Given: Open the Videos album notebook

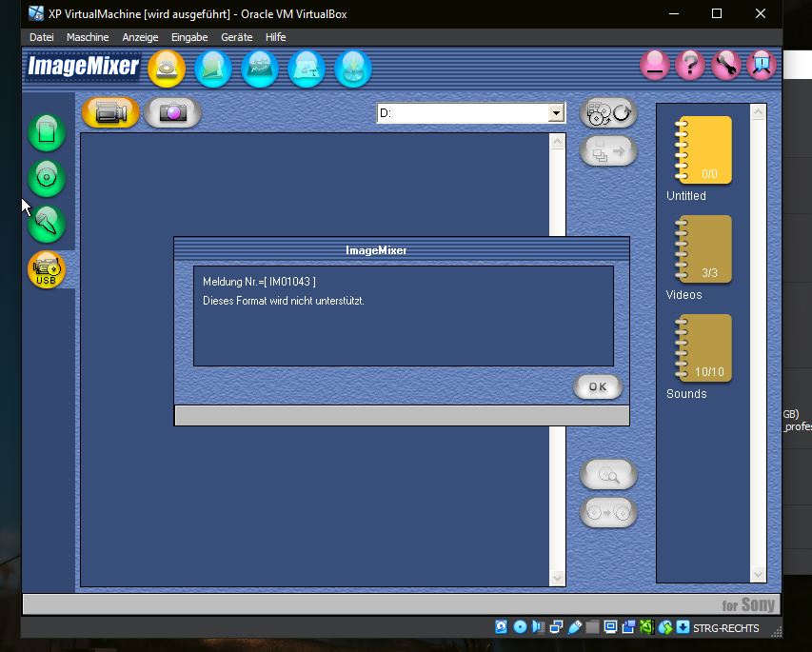Looking at the screenshot, I should pyautogui.click(x=703, y=249).
